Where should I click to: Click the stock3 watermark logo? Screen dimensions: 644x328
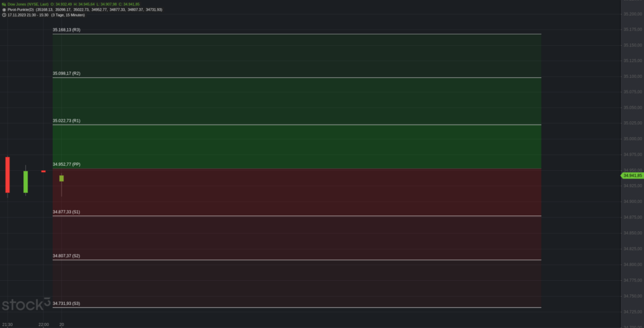26,305
